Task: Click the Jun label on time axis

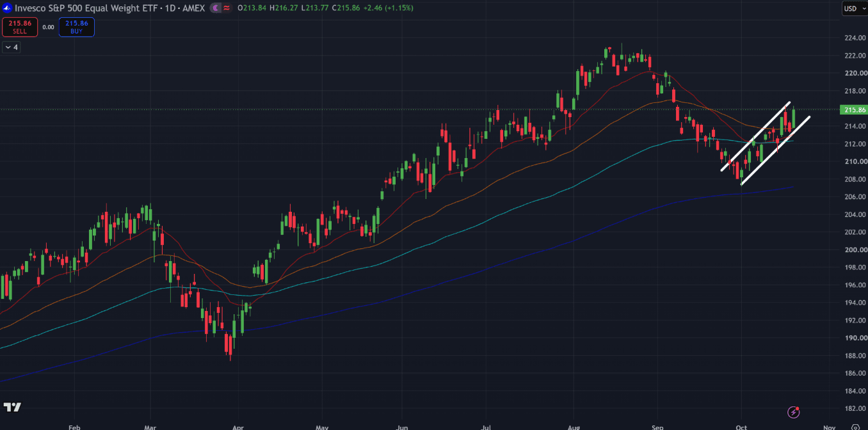Action: coord(402,426)
